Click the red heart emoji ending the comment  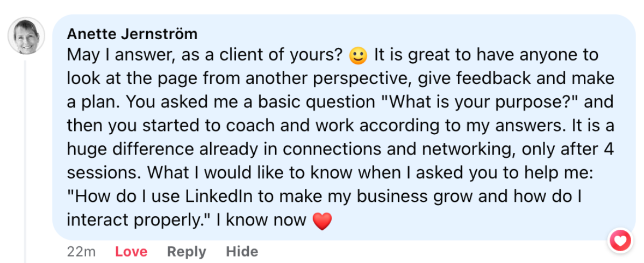[322, 221]
